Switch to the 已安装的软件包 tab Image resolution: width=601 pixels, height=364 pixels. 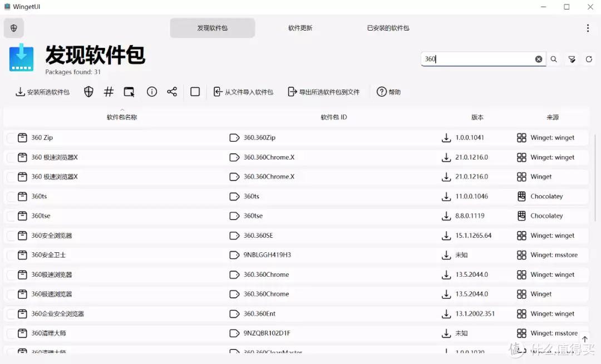388,28
